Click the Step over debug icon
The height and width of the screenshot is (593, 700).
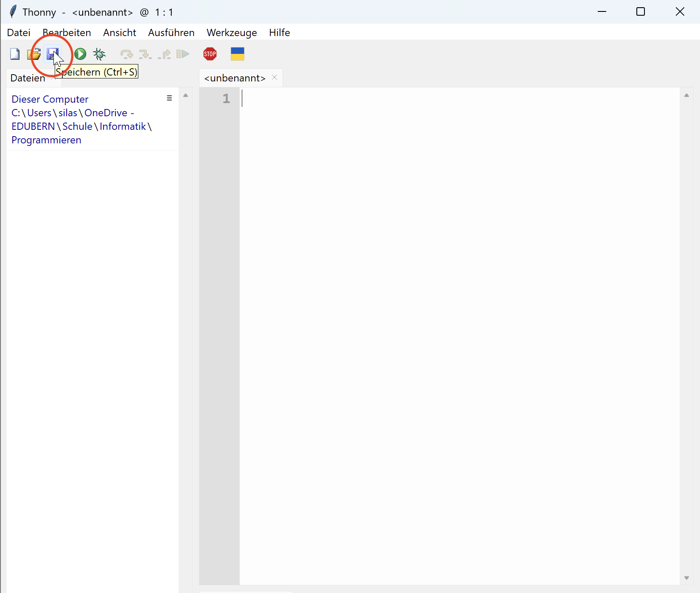coord(126,54)
